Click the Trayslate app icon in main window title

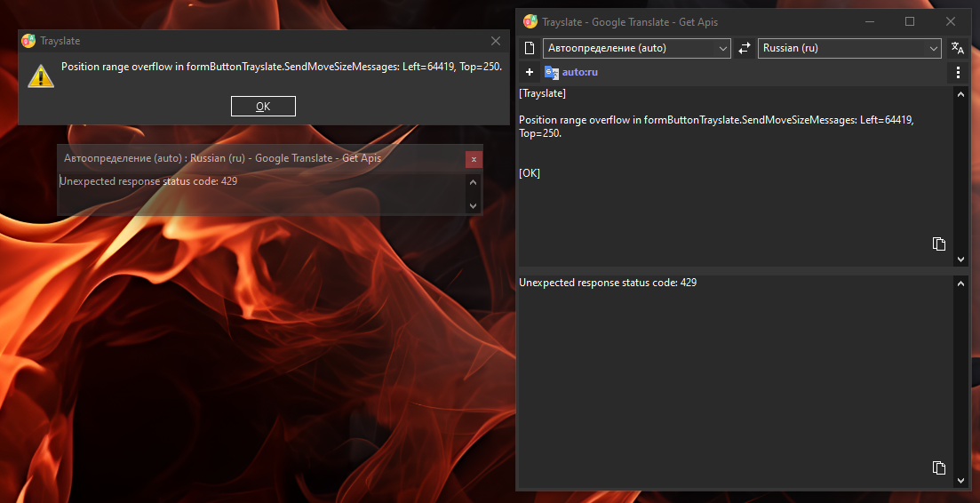[x=530, y=22]
